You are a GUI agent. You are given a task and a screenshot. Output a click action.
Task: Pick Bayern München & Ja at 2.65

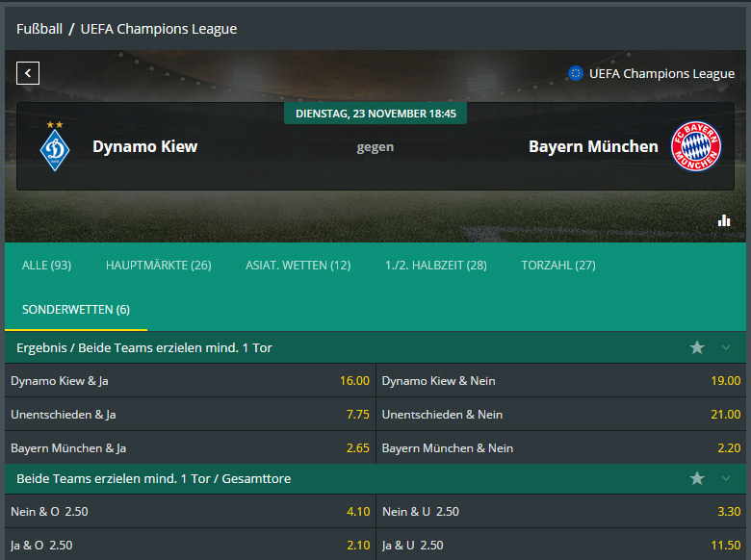190,447
